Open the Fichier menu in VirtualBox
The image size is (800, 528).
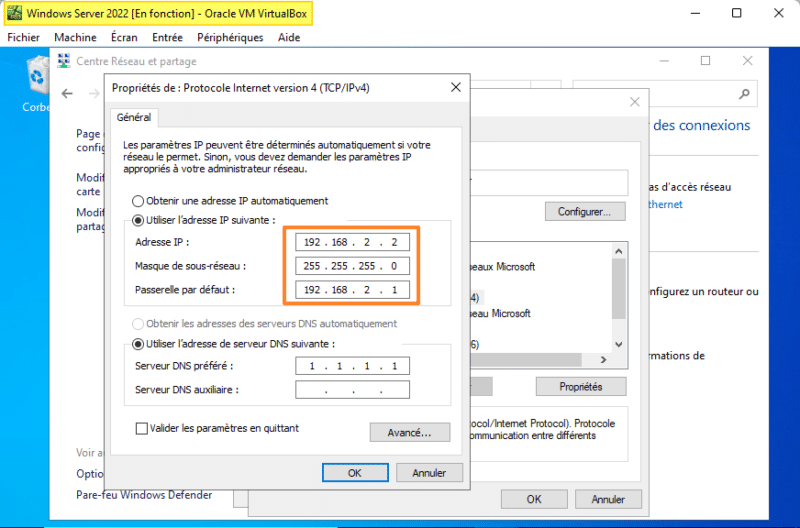23,37
